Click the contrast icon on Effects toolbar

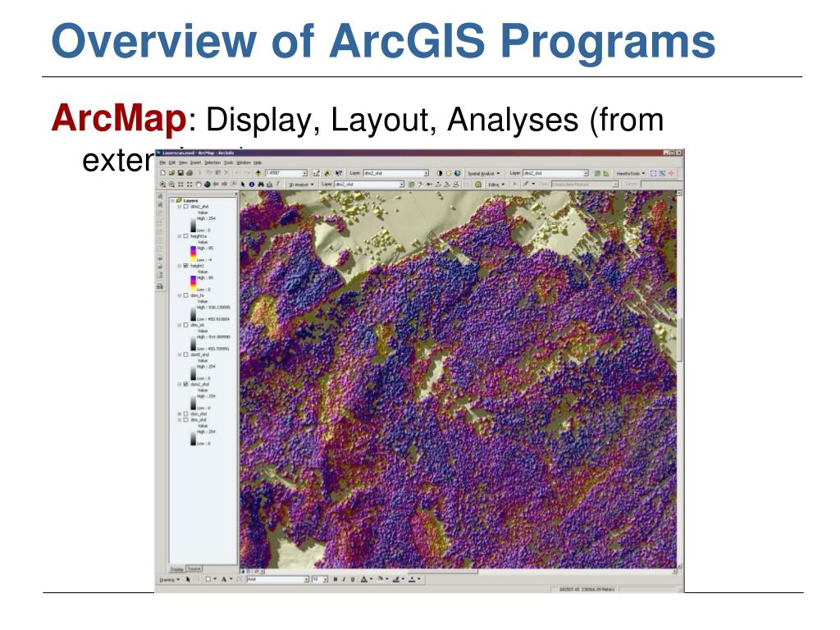pos(440,173)
